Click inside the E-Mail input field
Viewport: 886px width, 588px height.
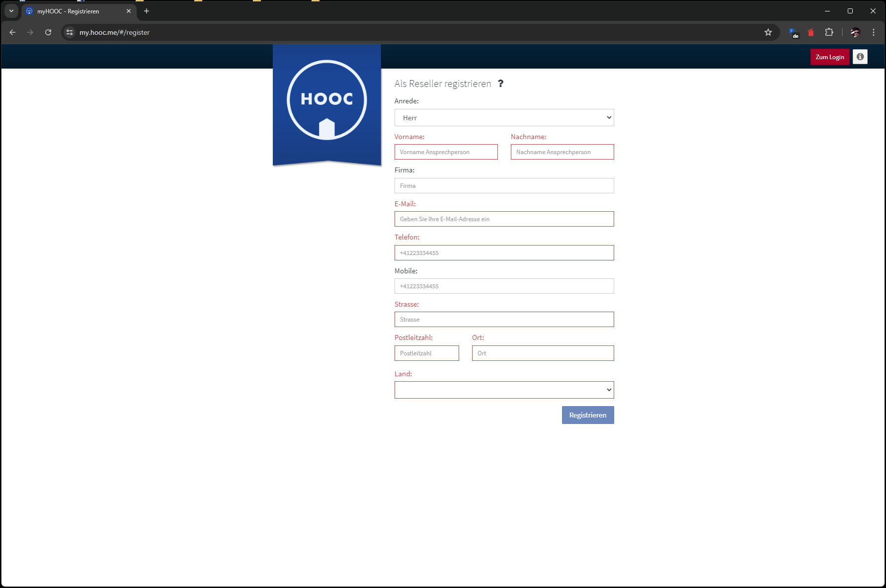click(504, 219)
